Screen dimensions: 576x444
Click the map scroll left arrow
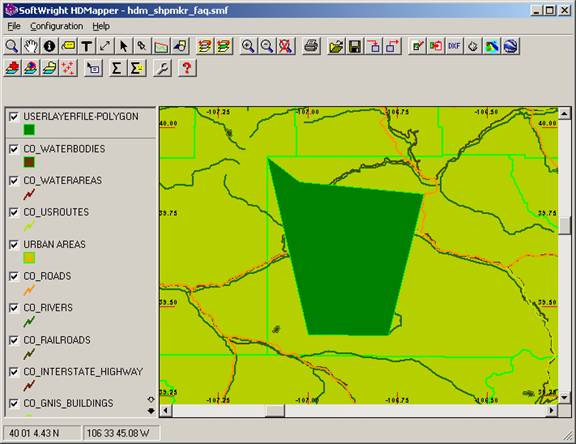(x=166, y=410)
